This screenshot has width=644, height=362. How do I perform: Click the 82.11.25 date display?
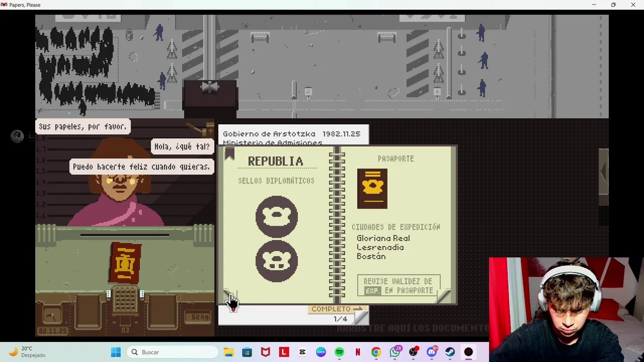pos(53,331)
